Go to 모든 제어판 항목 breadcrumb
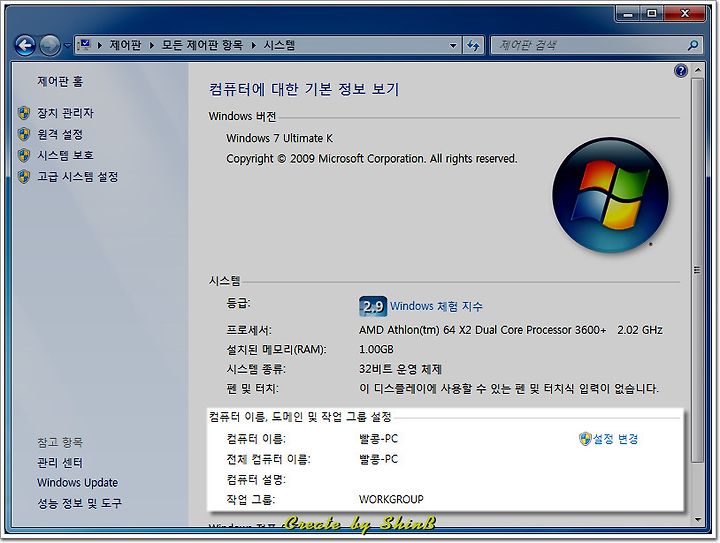 click(202, 45)
